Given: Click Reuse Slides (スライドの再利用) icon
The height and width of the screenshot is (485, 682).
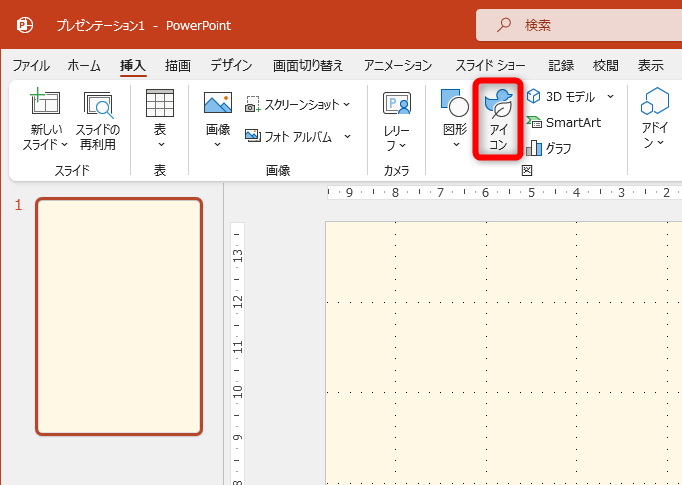Looking at the screenshot, I should (98, 104).
